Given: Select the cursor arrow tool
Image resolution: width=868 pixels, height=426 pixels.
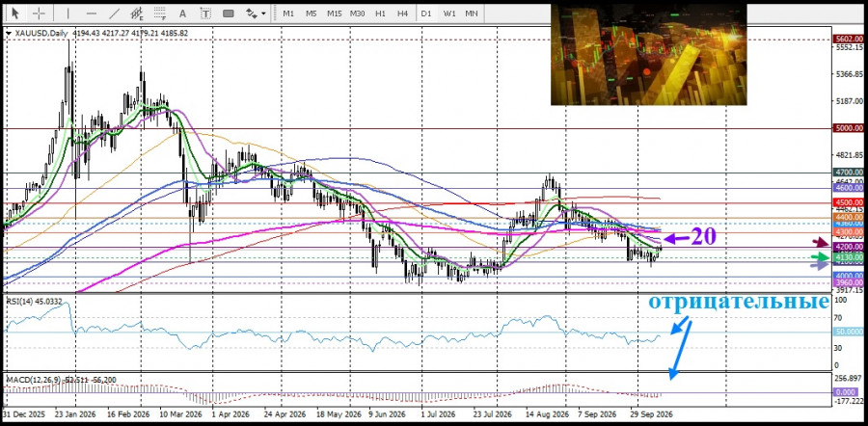Looking at the screenshot, I should click(x=14, y=13).
